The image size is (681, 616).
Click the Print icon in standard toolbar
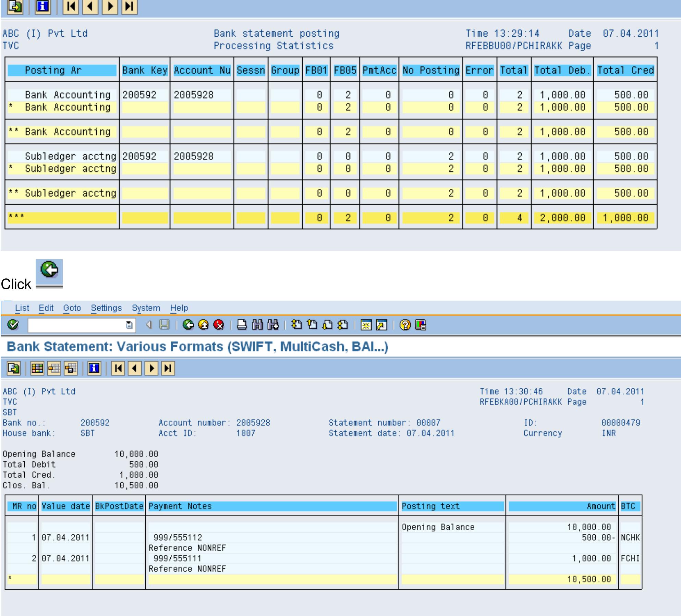click(242, 325)
